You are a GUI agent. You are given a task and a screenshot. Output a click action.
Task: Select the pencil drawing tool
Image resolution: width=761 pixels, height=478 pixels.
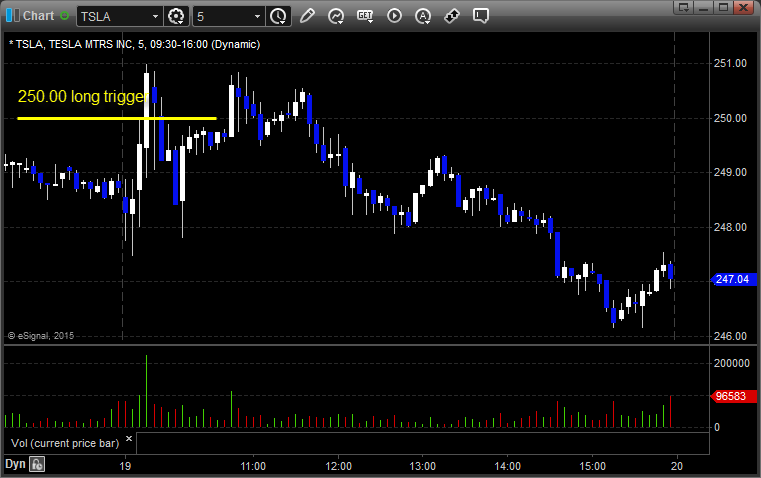coord(307,16)
